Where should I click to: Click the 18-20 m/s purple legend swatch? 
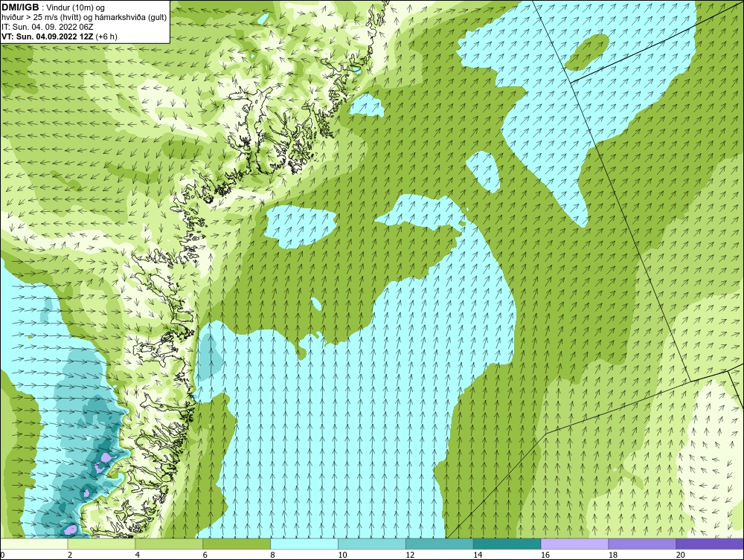(643, 544)
